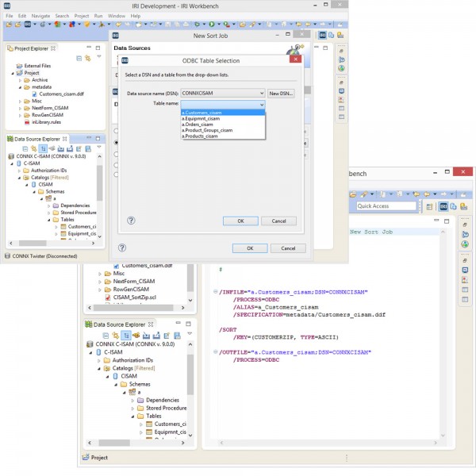Click collapse-all icon in upper Data Source Explorer

click(25, 148)
